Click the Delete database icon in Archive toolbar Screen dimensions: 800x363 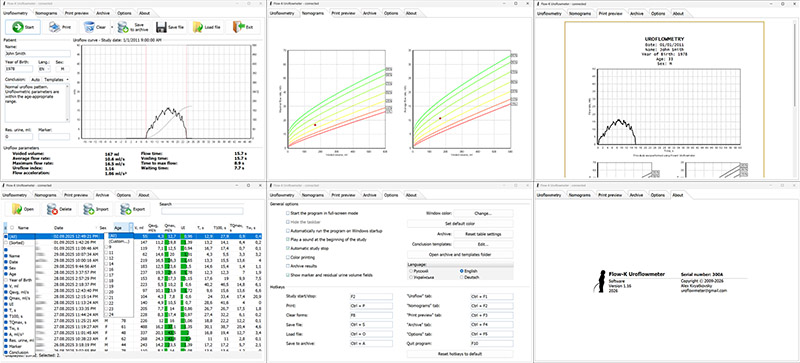[x=52, y=209]
